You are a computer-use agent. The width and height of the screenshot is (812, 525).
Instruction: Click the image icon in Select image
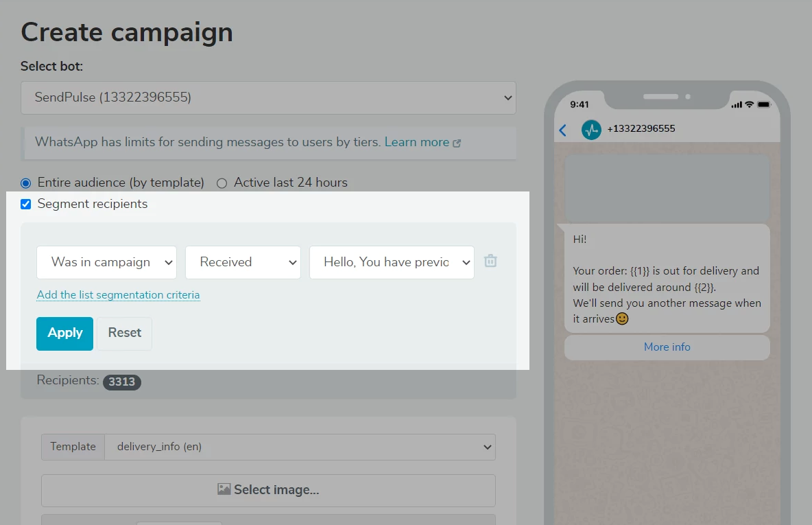[224, 489]
